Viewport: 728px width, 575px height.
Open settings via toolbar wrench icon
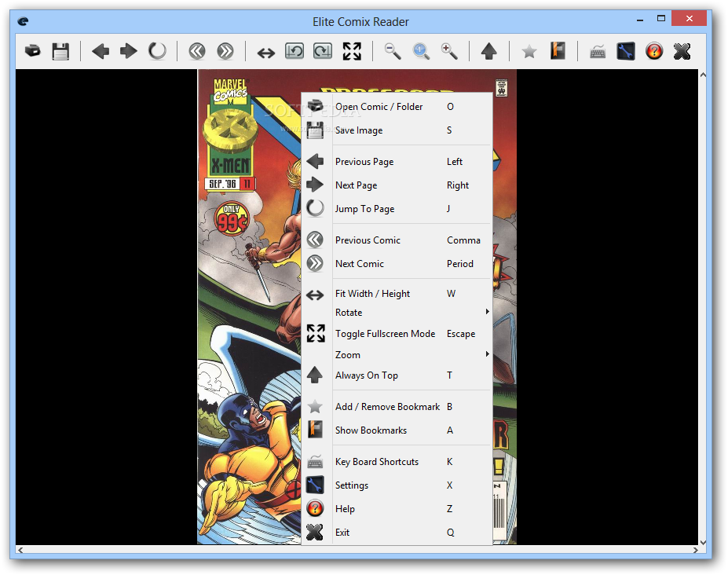[x=626, y=51]
